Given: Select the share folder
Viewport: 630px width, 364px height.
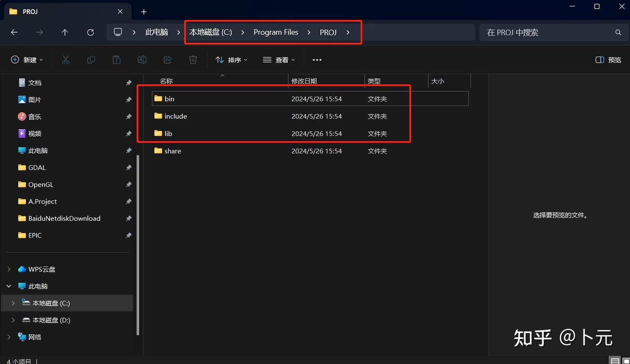Looking at the screenshot, I should [310, 151].
